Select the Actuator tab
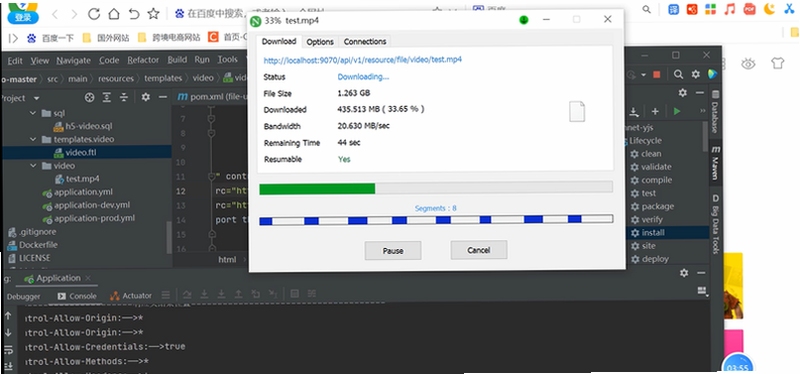This screenshot has width=800, height=374. [x=131, y=296]
